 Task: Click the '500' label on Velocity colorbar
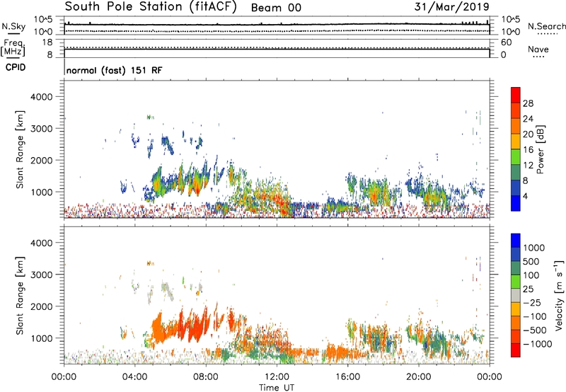point(531,262)
